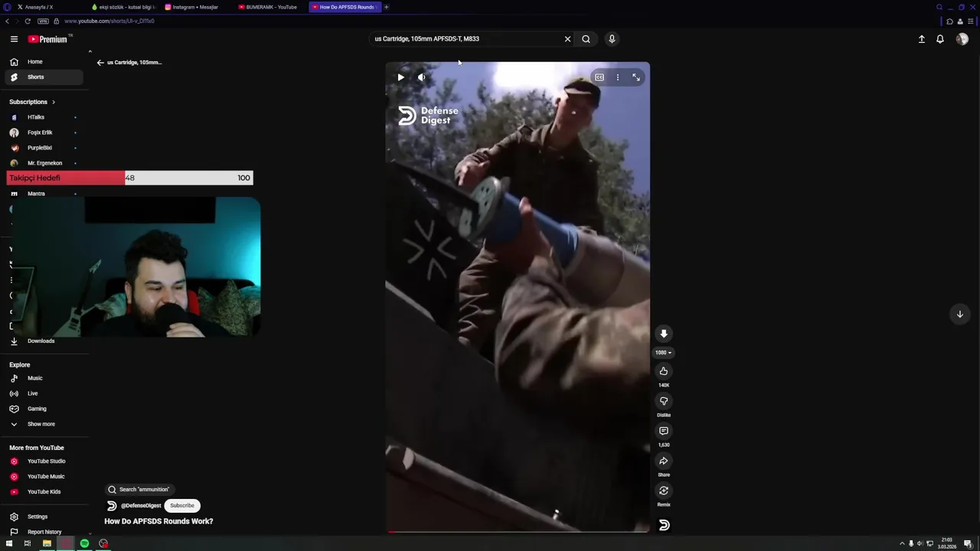
Task: Open the browser extensions cube icon
Action: coord(949,21)
